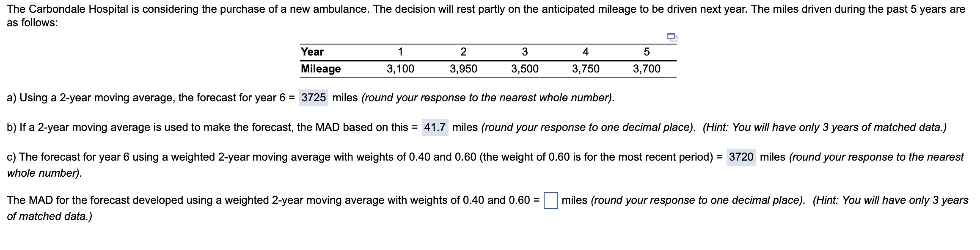Click the column header labeled 1
980x250 pixels.
tap(399, 52)
